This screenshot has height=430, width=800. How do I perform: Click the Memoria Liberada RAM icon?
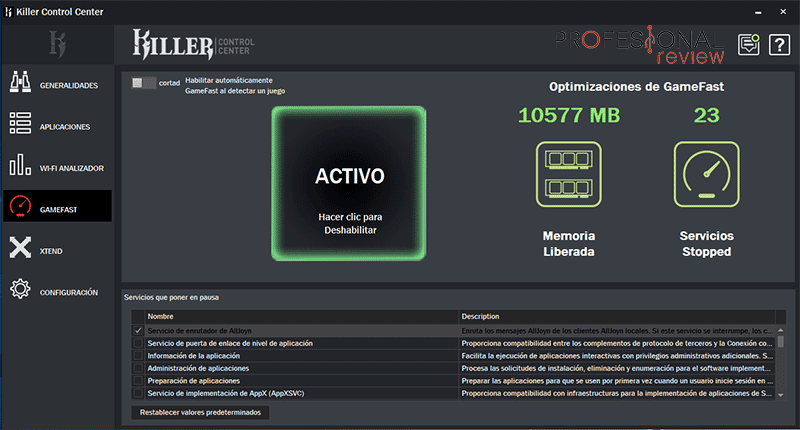[x=568, y=174]
